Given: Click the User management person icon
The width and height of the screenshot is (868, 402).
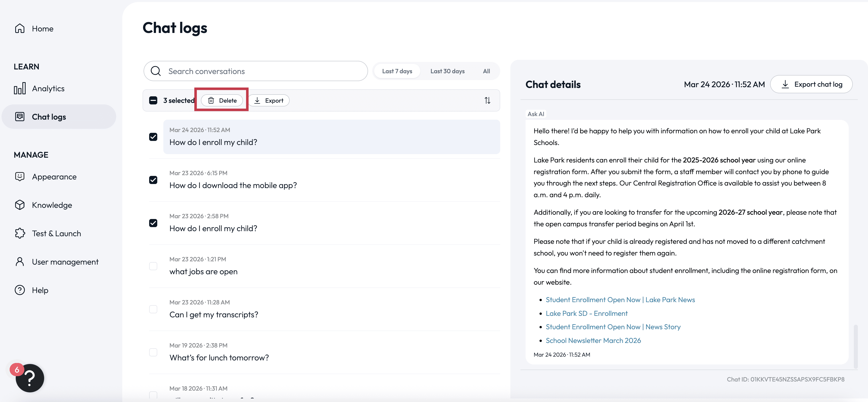Looking at the screenshot, I should click(x=20, y=262).
